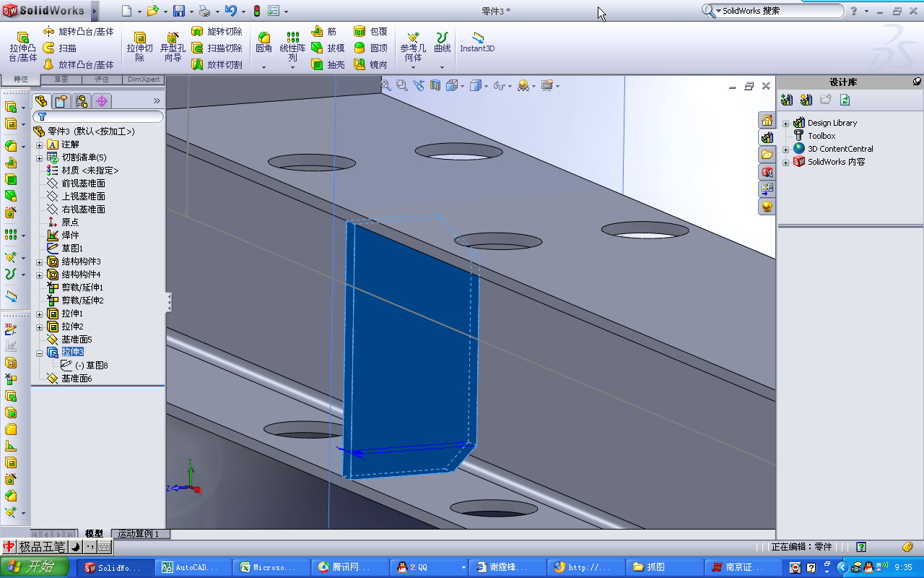Switch to the 特征 features tab

pyautogui.click(x=21, y=79)
